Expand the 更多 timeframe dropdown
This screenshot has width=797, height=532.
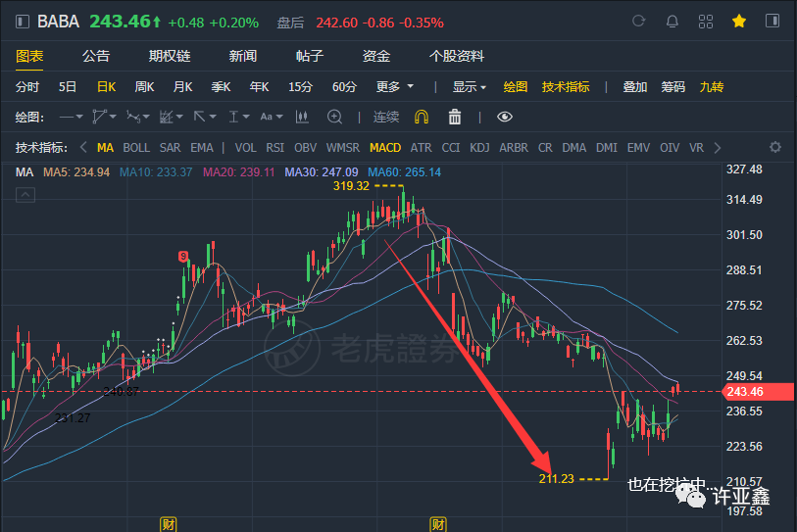point(394,87)
